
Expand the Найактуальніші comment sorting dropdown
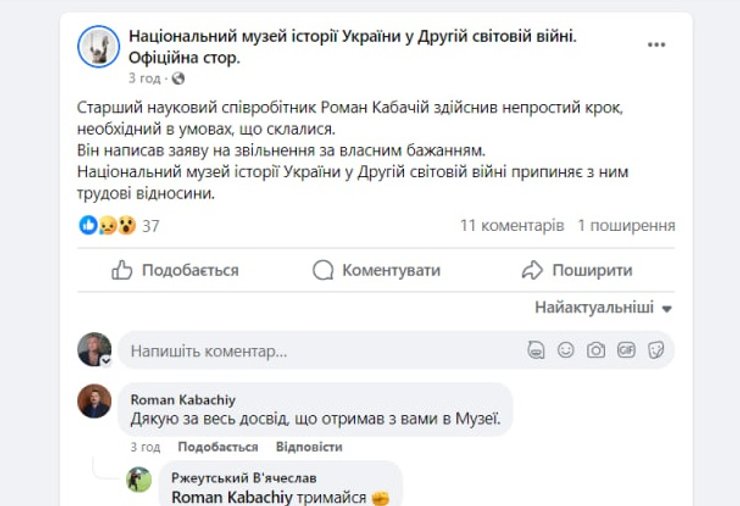(x=602, y=307)
